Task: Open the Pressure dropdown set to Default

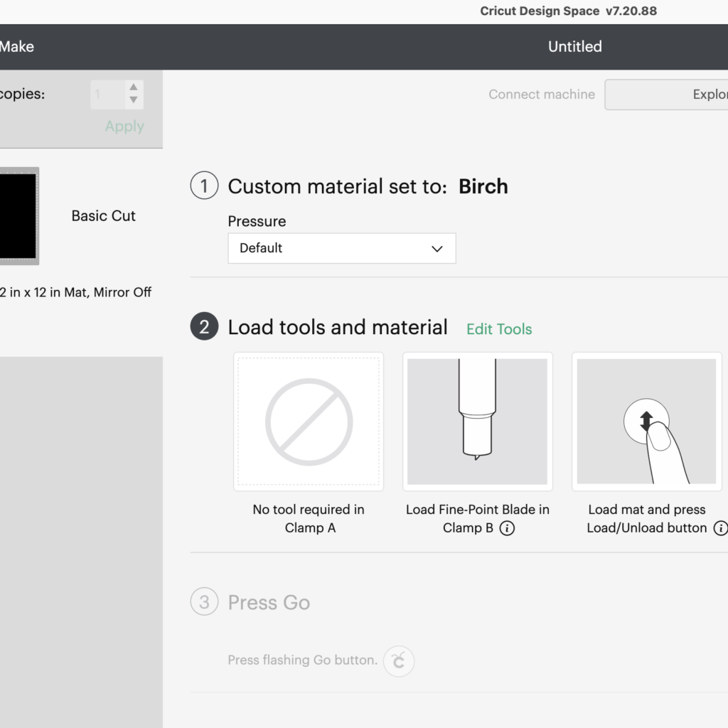Action: (x=342, y=248)
